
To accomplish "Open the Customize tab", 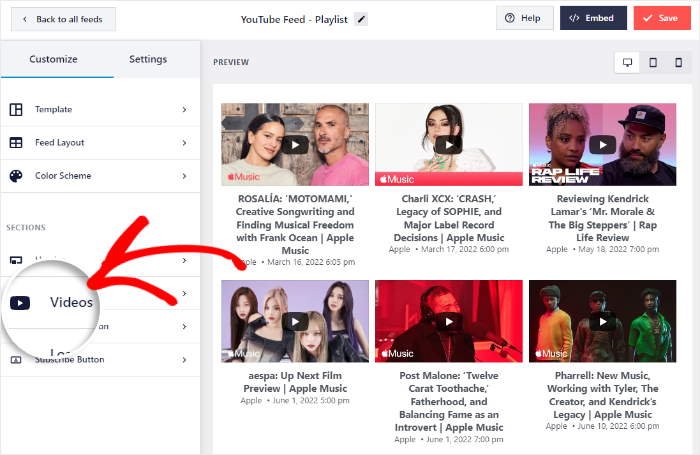I will 53,59.
